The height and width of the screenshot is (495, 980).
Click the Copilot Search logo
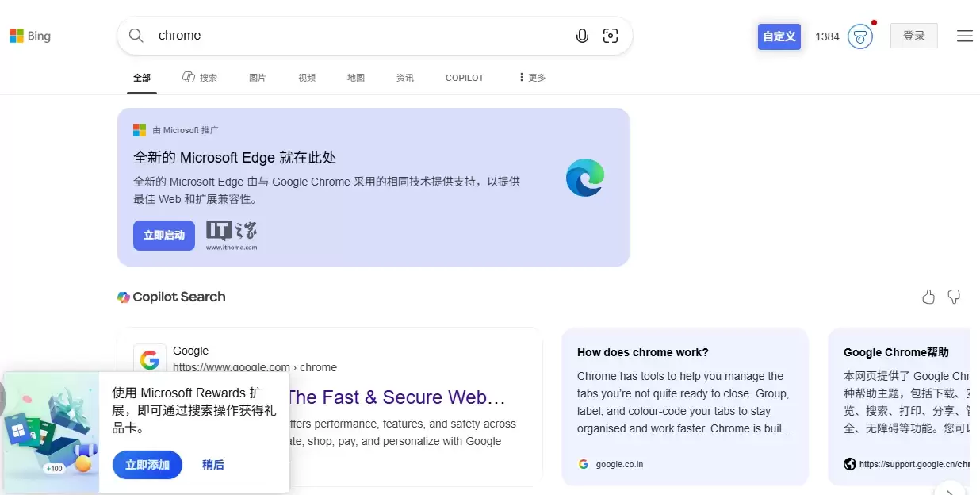click(124, 297)
